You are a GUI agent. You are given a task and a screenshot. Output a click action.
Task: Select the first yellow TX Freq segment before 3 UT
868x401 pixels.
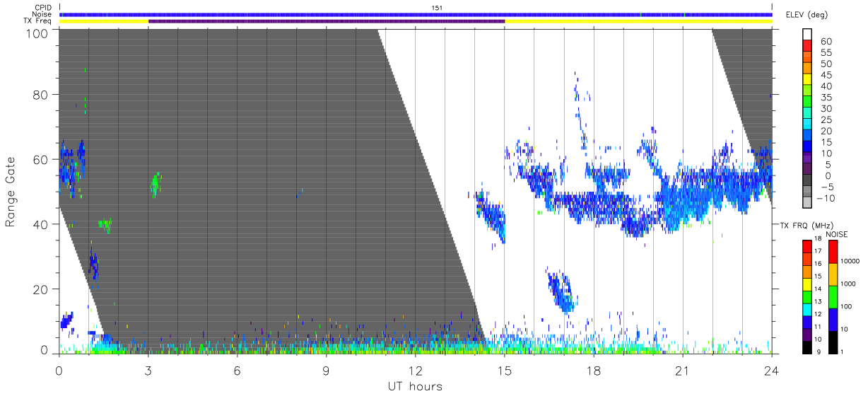[104, 21]
